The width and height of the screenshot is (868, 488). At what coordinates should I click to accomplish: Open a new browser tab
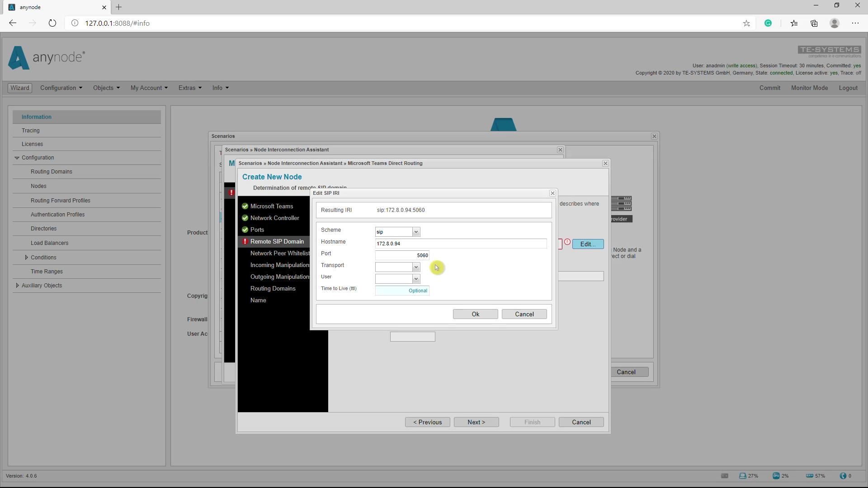click(118, 7)
